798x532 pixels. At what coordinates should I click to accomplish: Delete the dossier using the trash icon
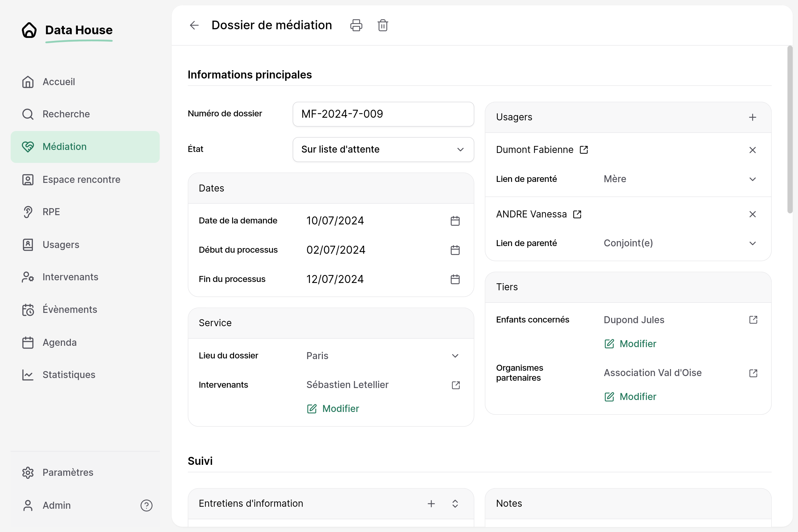[x=383, y=25]
